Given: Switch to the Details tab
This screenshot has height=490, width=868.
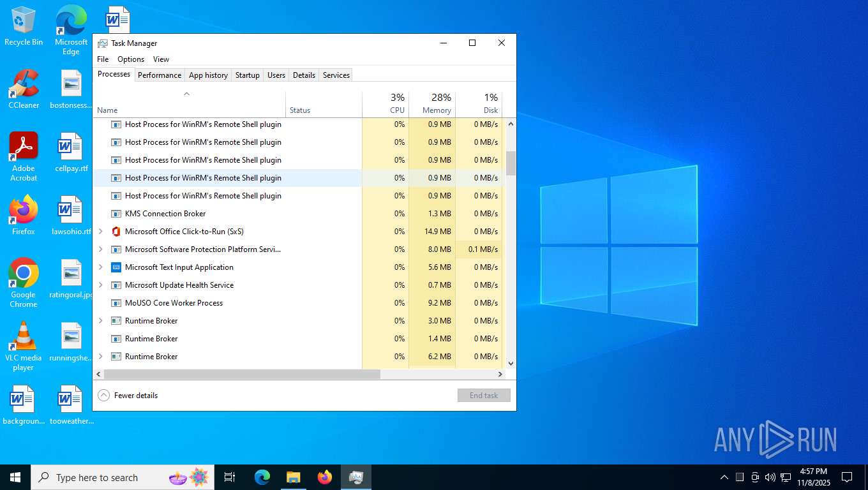Looking at the screenshot, I should pyautogui.click(x=304, y=75).
